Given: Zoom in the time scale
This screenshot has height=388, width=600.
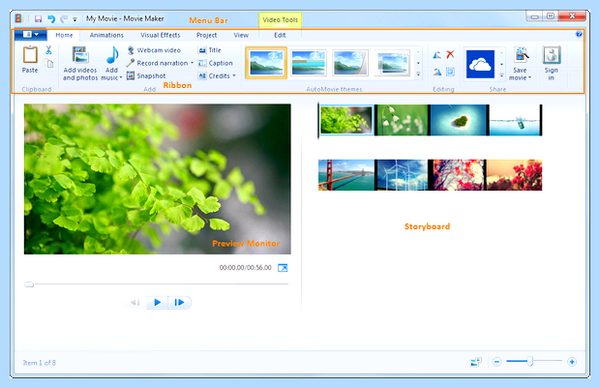Looking at the screenshot, I should point(572,362).
